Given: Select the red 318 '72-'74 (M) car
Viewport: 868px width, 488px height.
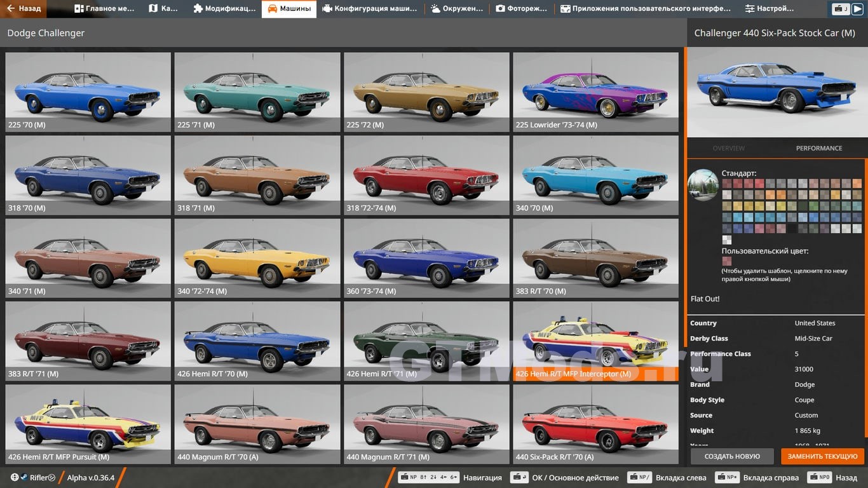Looking at the screenshot, I should coord(426,175).
